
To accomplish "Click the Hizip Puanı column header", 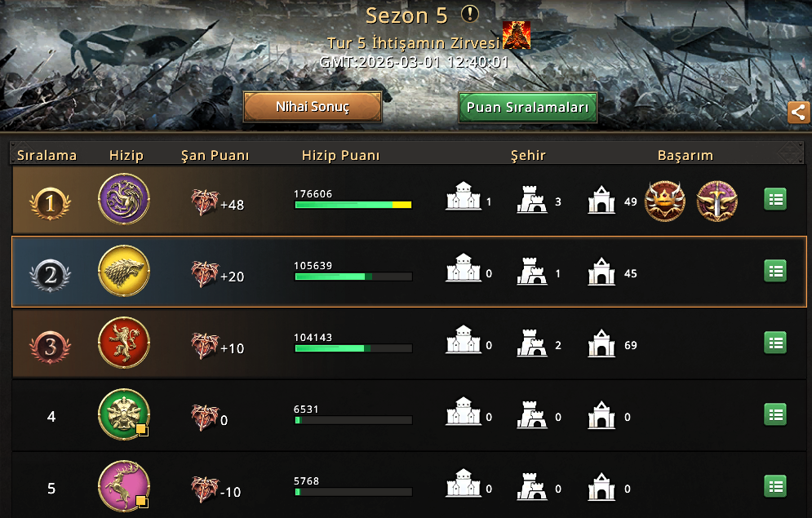I will [x=341, y=155].
